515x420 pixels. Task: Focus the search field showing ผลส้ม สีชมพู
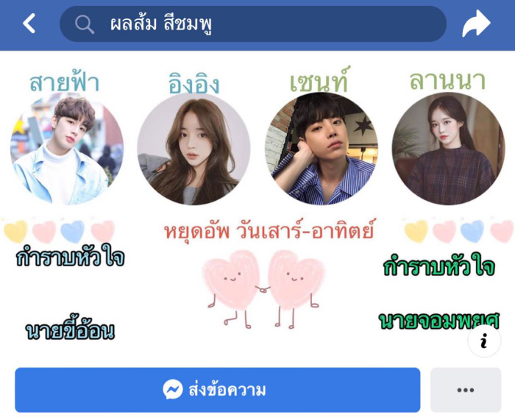point(253,24)
